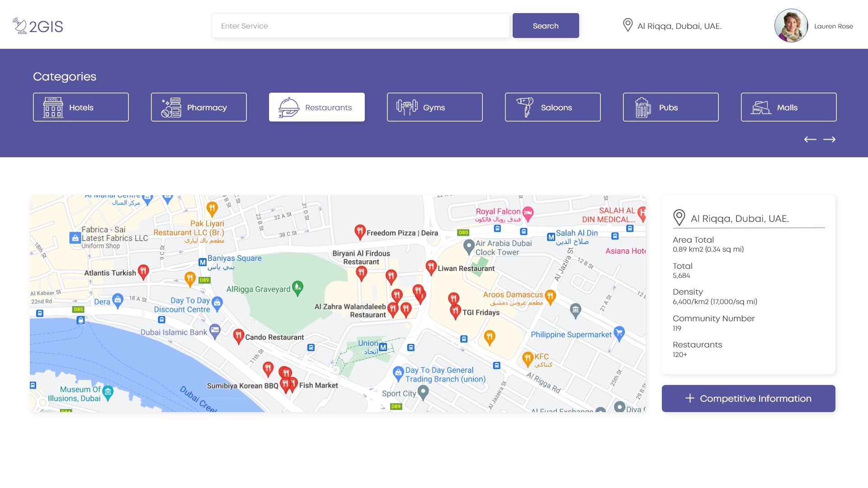
Task: Click Philippine Supermarket shopping pin
Action: click(x=619, y=333)
